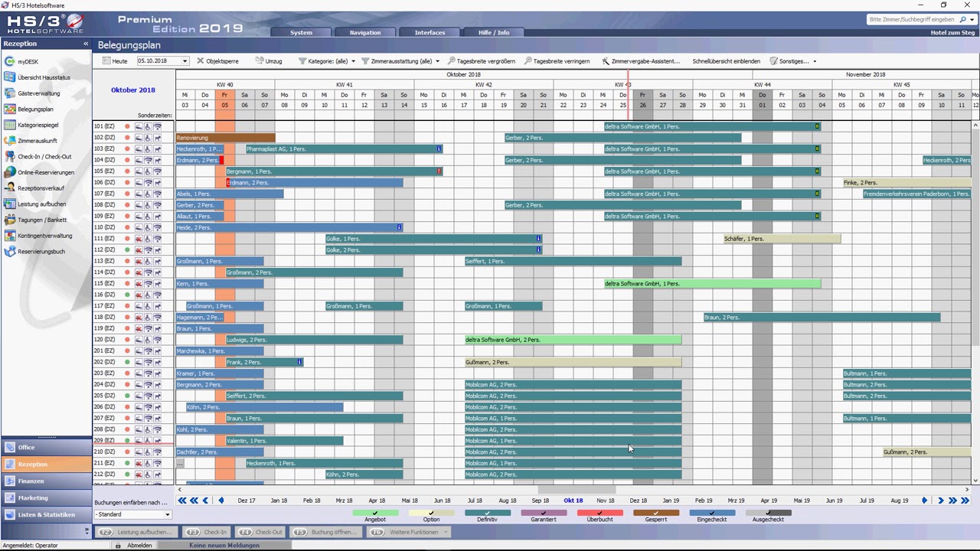Click the info marker on Pharmaplast AG booking
The image size is (980, 551).
[439, 149]
